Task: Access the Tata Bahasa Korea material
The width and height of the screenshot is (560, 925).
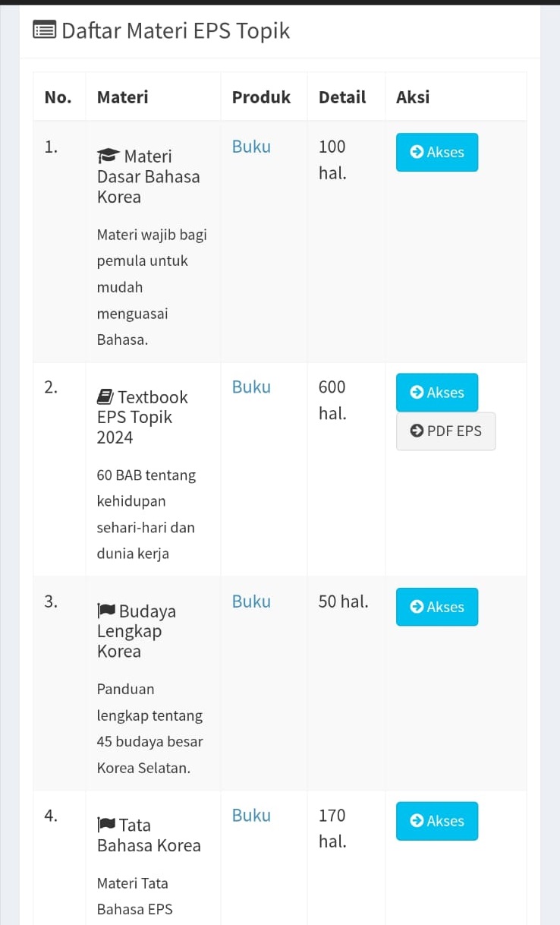Action: coord(437,821)
